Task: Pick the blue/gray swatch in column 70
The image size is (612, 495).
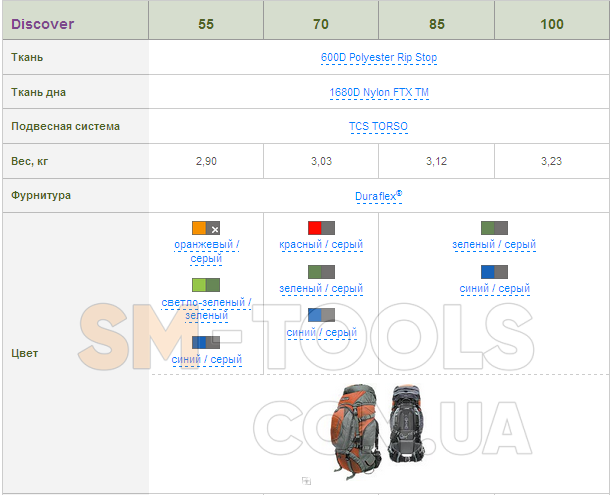Action: [321, 315]
